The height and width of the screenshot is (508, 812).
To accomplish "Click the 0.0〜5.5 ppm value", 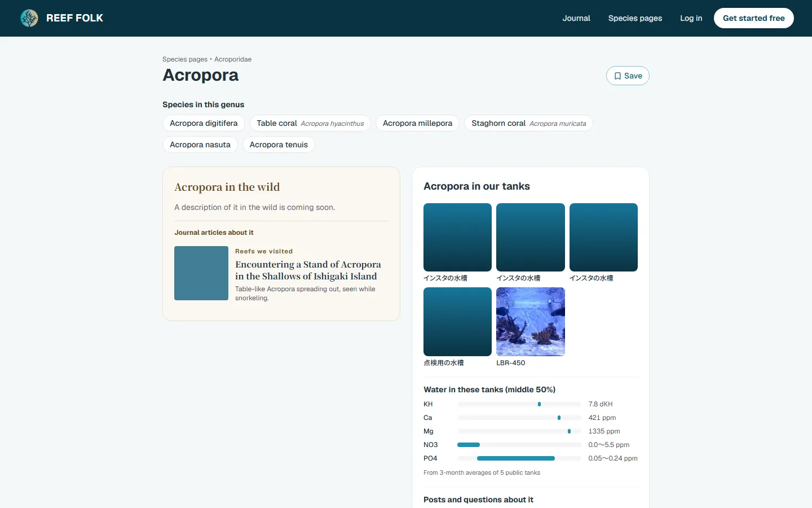I will click(609, 445).
